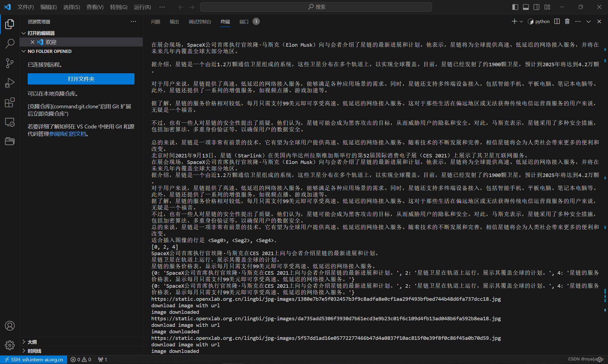Go back with the navigation arrow
The height and width of the screenshot is (364, 608).
[x=181, y=7]
